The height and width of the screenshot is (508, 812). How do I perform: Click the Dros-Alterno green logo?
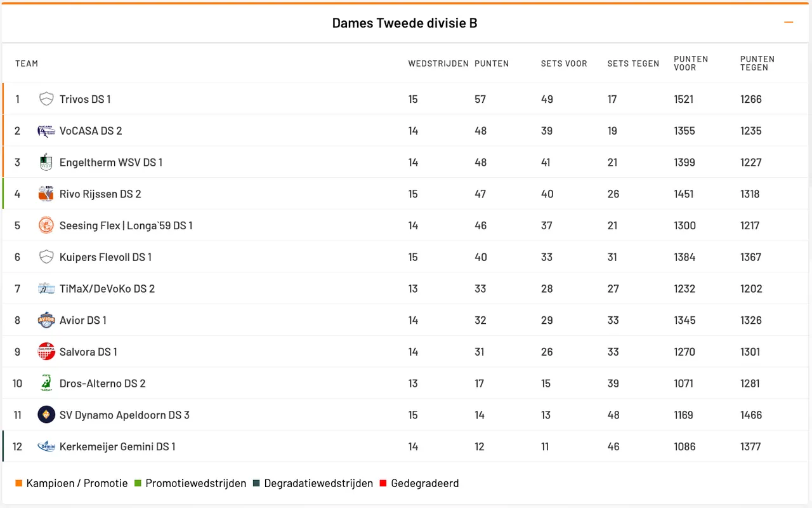tap(46, 384)
